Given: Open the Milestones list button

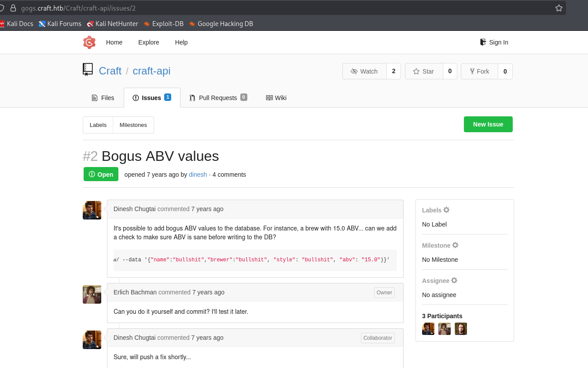Looking at the screenshot, I should pyautogui.click(x=133, y=125).
